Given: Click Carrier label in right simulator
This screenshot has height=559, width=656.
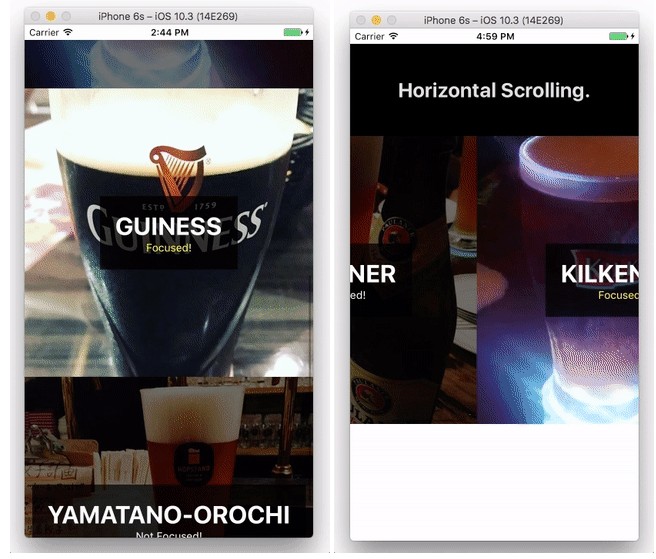Looking at the screenshot, I should point(369,36).
